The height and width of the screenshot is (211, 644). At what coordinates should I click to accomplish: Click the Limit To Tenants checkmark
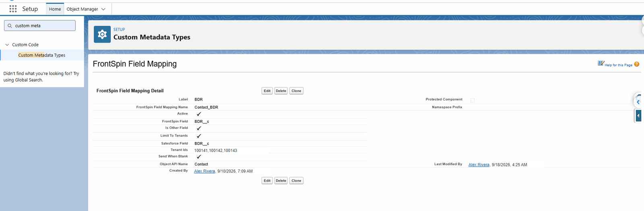198,136
